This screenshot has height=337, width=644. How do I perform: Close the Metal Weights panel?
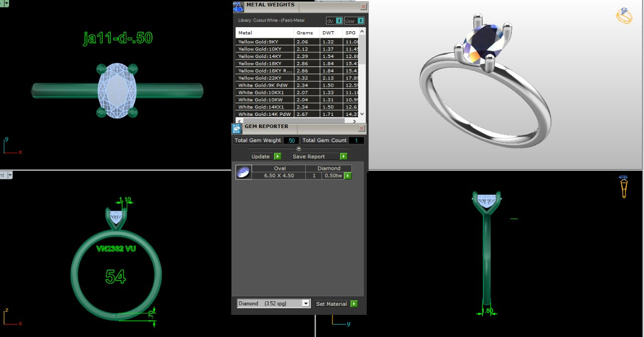[x=363, y=7]
